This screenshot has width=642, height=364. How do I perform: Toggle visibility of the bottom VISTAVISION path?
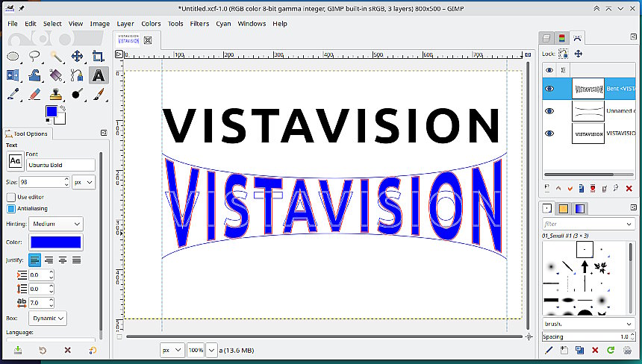549,134
